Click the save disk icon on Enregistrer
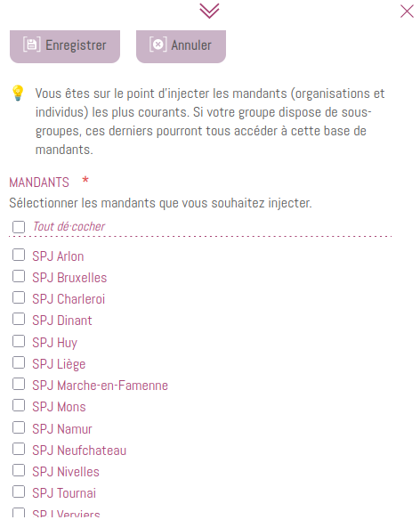The height and width of the screenshot is (528, 420). [32, 45]
